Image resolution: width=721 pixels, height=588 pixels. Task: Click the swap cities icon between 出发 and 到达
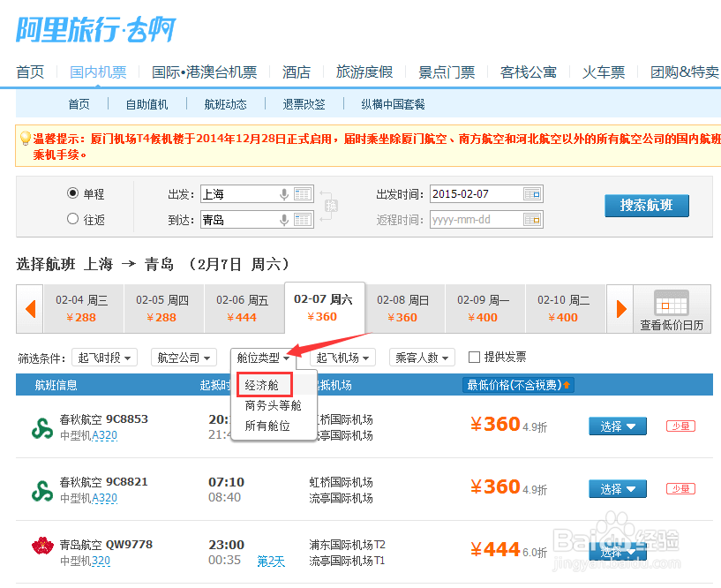333,206
